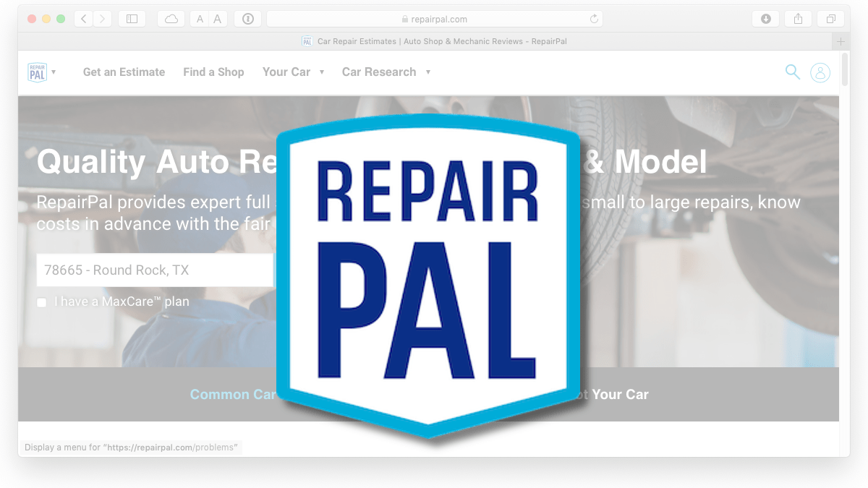Open the Safari Share menu
868x488 pixels.
(x=799, y=19)
